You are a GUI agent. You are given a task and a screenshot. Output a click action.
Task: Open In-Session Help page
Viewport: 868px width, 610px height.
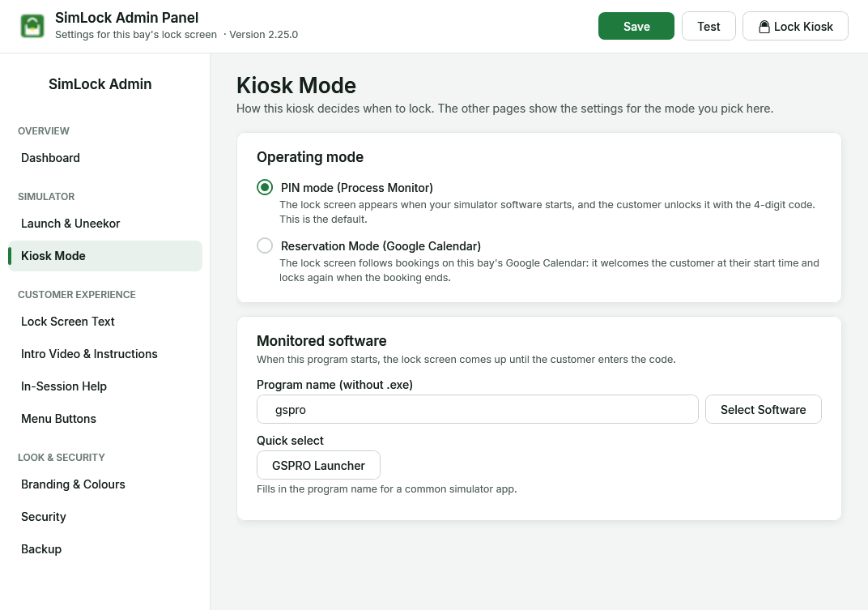tap(105, 386)
